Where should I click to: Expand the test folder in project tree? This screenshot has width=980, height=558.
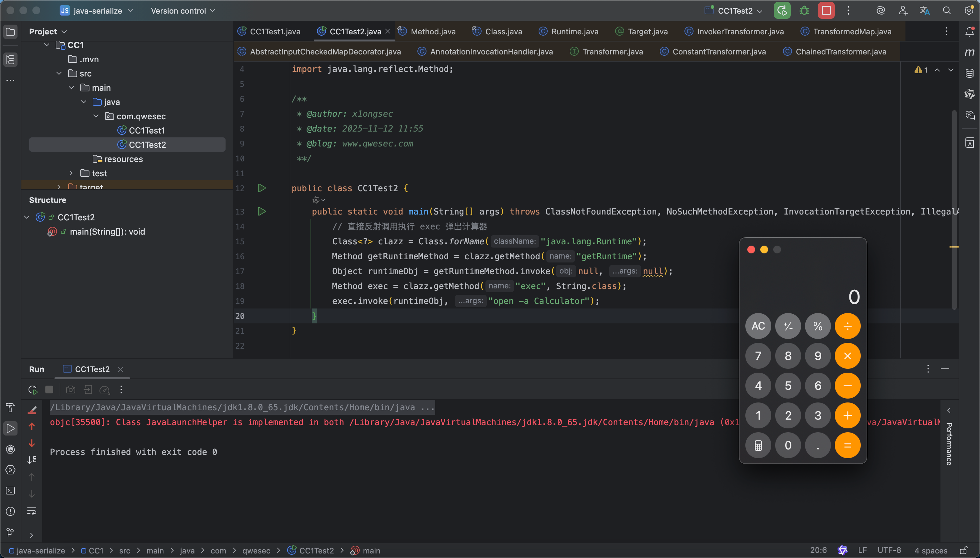click(x=71, y=173)
